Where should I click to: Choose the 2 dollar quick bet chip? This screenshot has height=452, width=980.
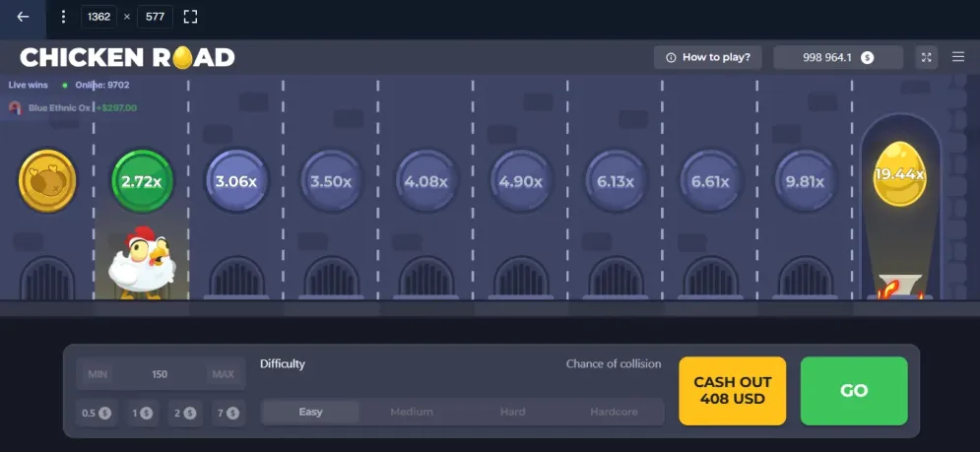tap(185, 414)
